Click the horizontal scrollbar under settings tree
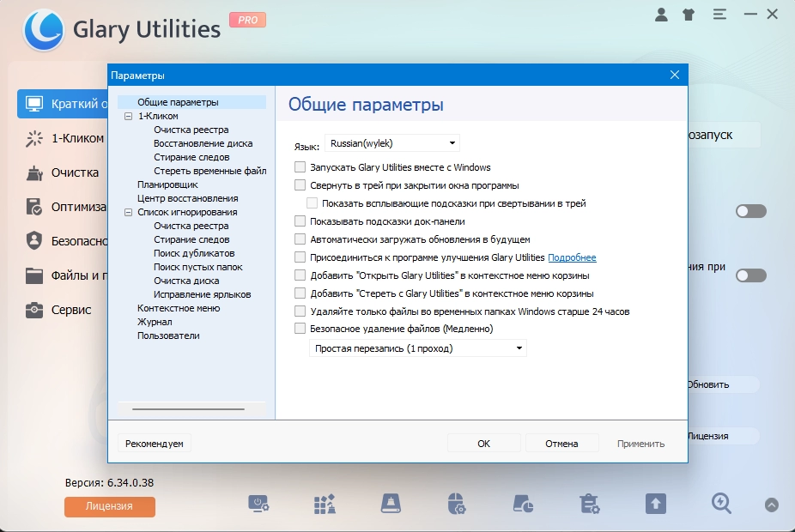 tap(188, 409)
